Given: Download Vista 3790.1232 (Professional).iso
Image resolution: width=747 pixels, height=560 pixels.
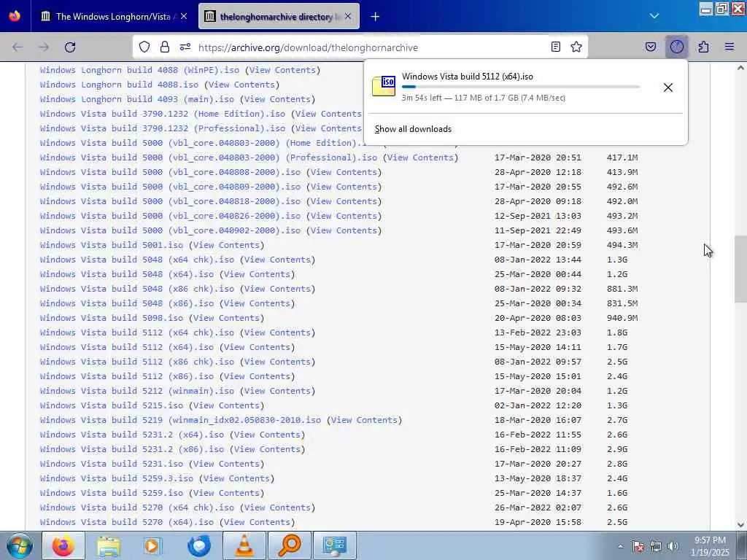Looking at the screenshot, I should click(x=163, y=128).
